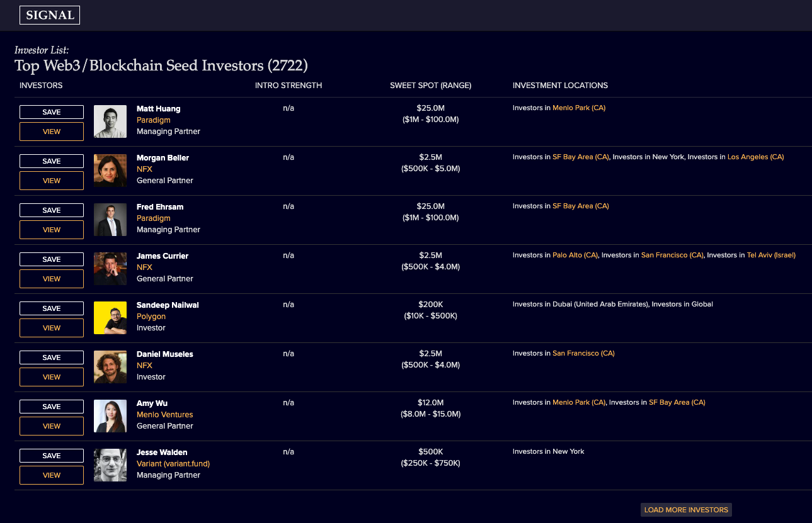Open Sandeep Nailwal's yellow profile photo

[x=110, y=318]
